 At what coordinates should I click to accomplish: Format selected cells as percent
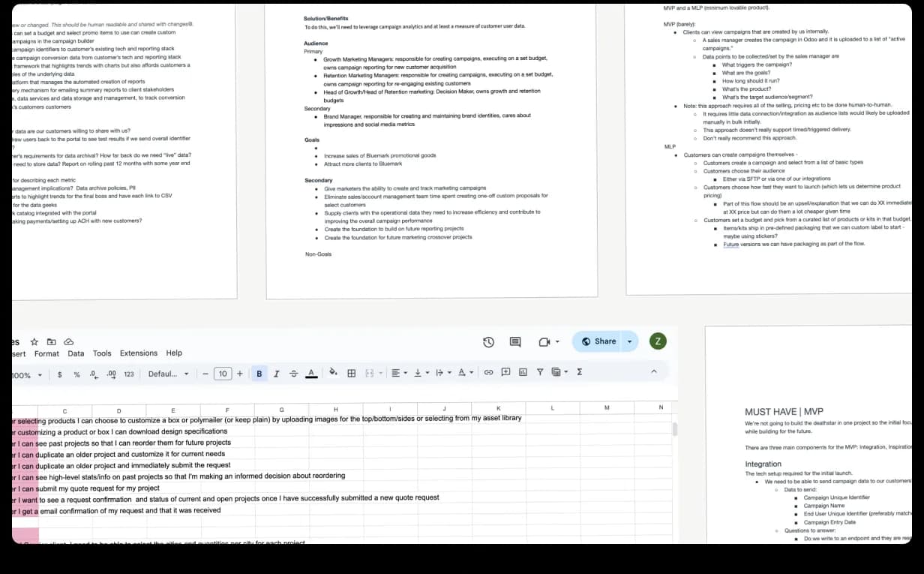tap(76, 373)
